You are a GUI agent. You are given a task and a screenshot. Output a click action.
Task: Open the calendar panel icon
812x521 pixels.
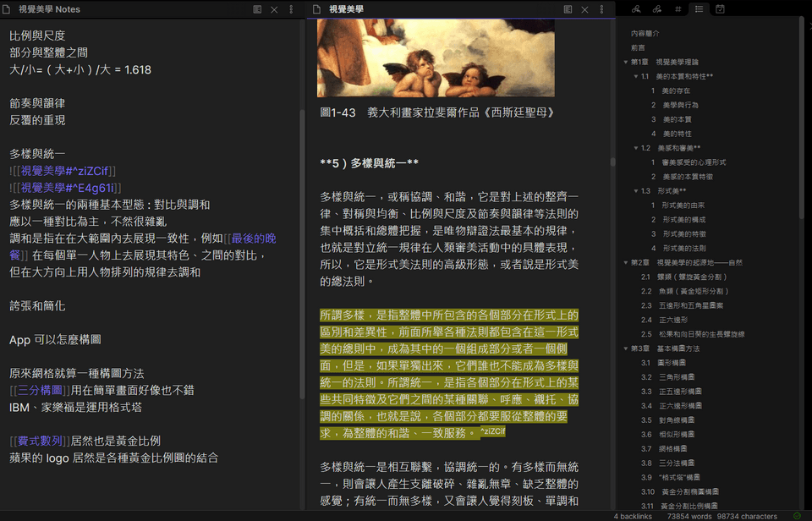tap(720, 9)
